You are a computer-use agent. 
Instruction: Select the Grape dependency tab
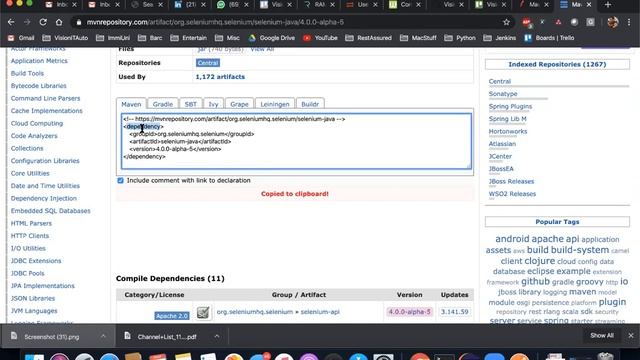tap(239, 104)
